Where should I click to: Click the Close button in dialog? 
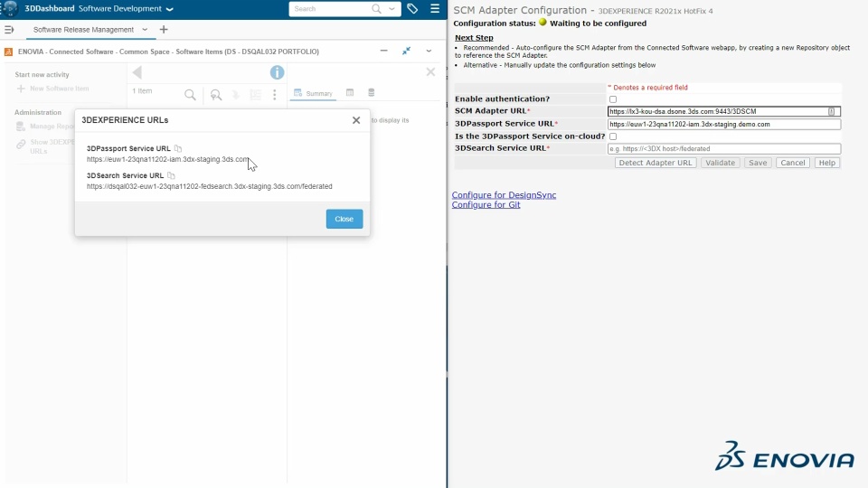pos(344,219)
